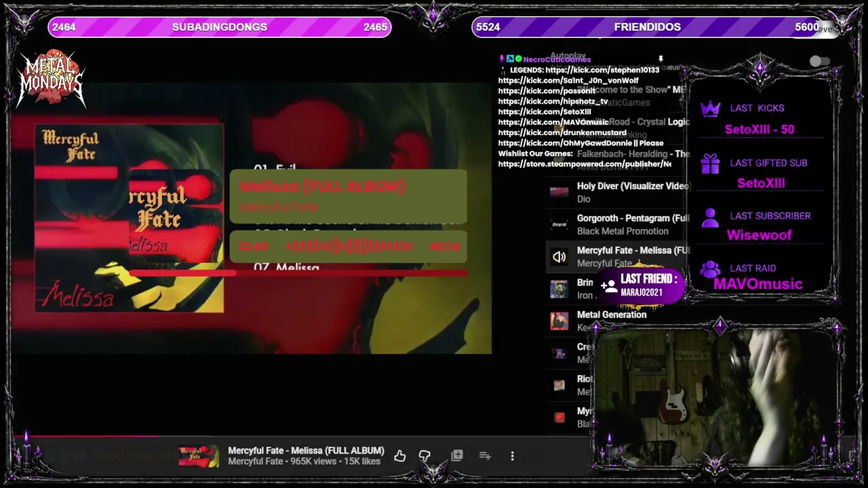Click the NecroCaticGames chat username

coord(557,60)
